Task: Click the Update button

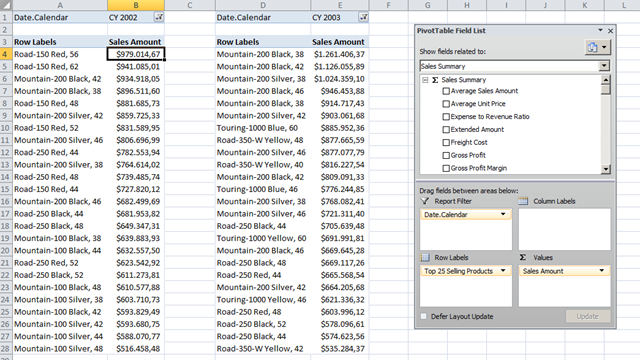Action: click(x=588, y=316)
